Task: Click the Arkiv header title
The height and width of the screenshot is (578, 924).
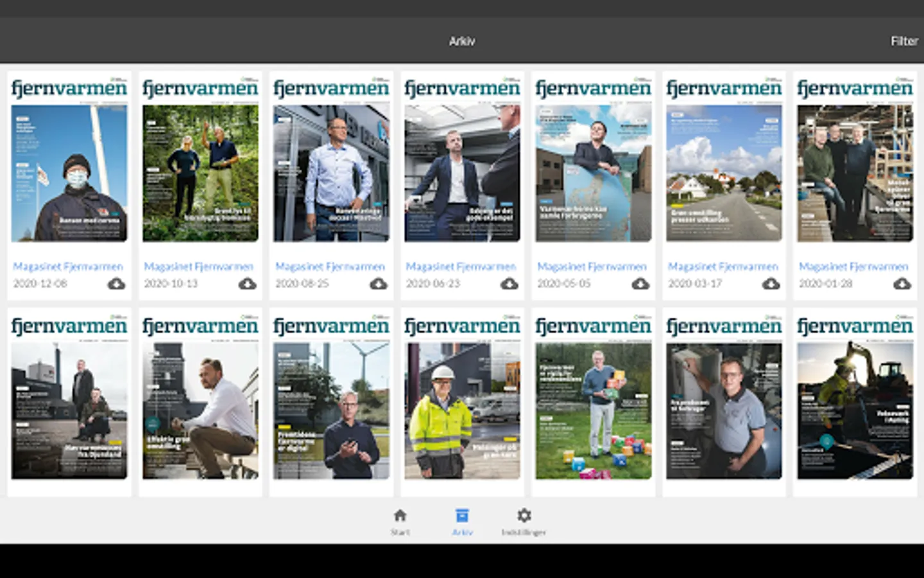Action: (462, 41)
